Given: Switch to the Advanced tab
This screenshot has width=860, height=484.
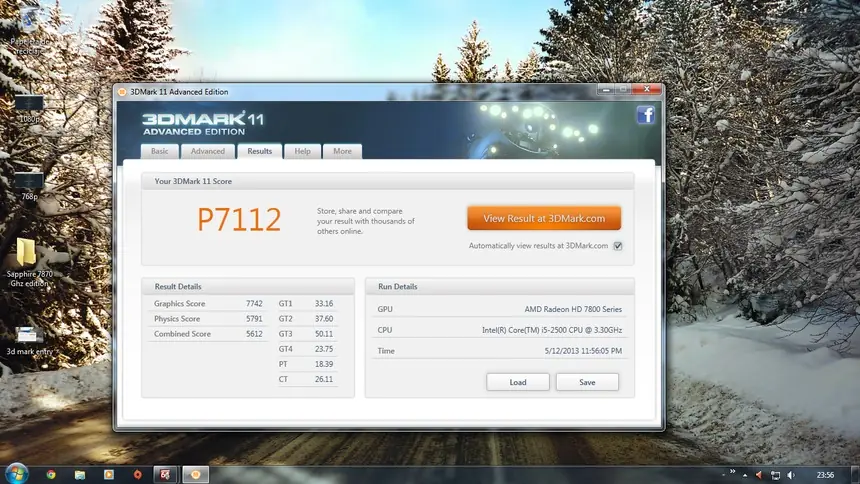Looking at the screenshot, I should click(208, 151).
